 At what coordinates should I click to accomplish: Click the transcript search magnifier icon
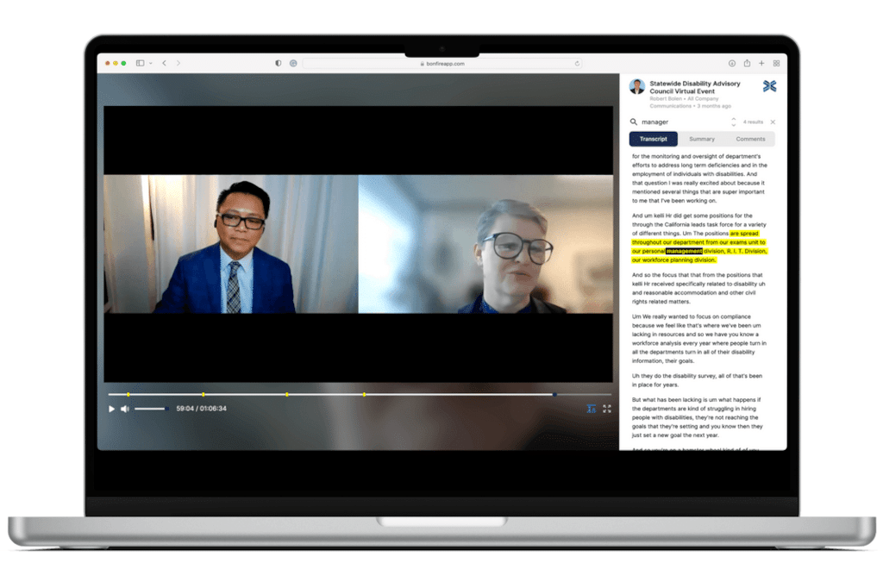(x=634, y=122)
